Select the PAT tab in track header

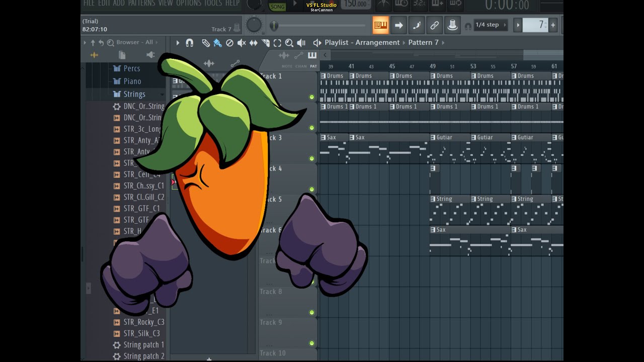click(313, 66)
